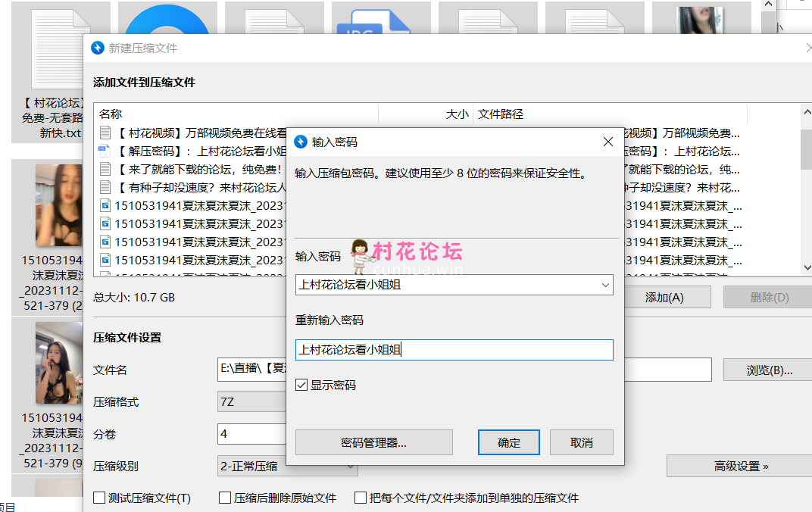Image resolution: width=812 pixels, height=512 pixels.
Task: Enable 测试压缩文件(T) checkbox
Action: (99, 498)
